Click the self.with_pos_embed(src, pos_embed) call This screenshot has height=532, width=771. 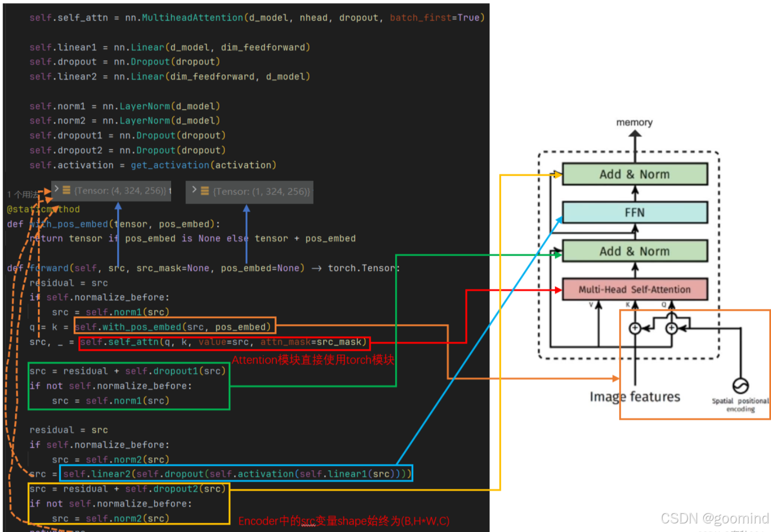pyautogui.click(x=174, y=327)
